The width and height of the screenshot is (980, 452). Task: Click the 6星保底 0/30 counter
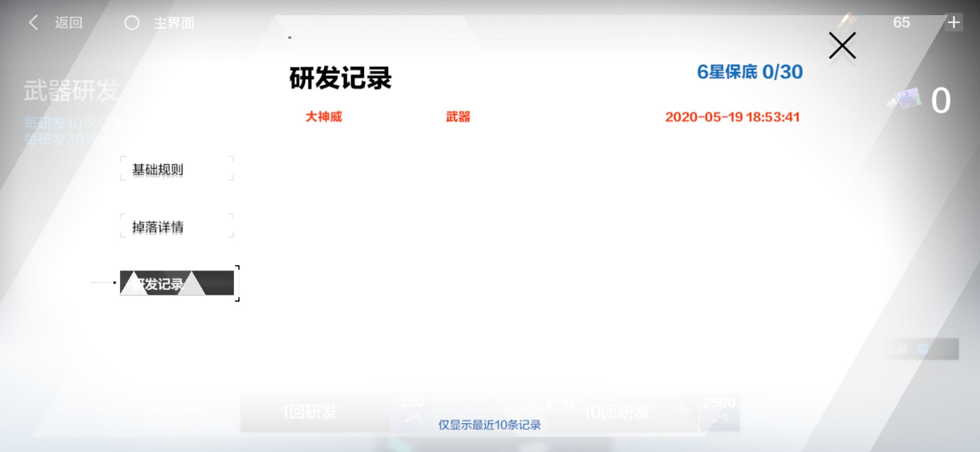750,72
